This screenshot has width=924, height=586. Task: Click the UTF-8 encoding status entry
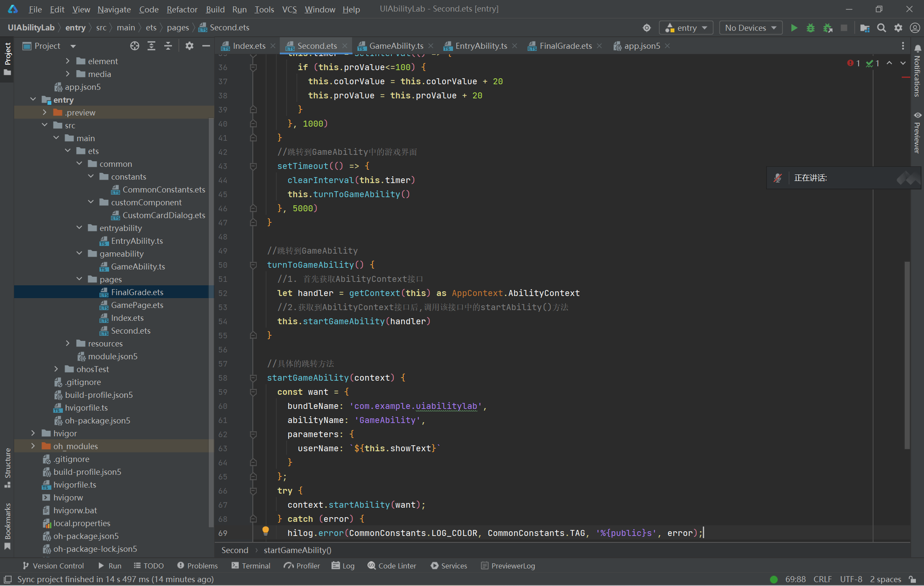pos(851,579)
